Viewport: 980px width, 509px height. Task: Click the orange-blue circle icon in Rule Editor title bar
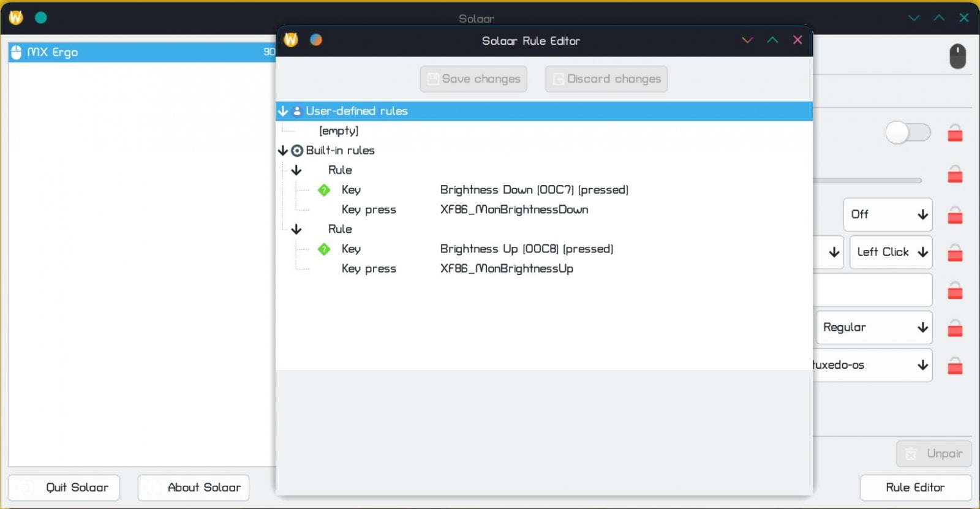316,40
